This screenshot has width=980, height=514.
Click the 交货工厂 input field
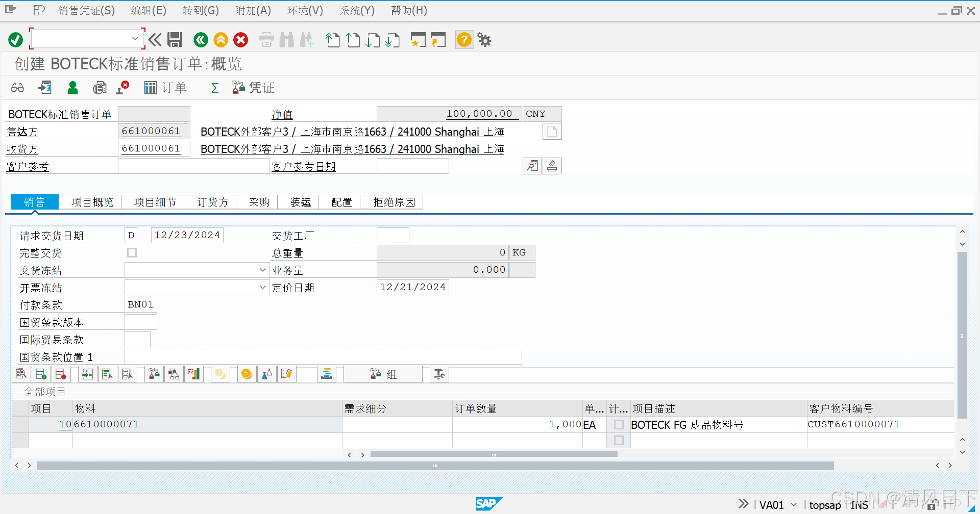(x=393, y=235)
